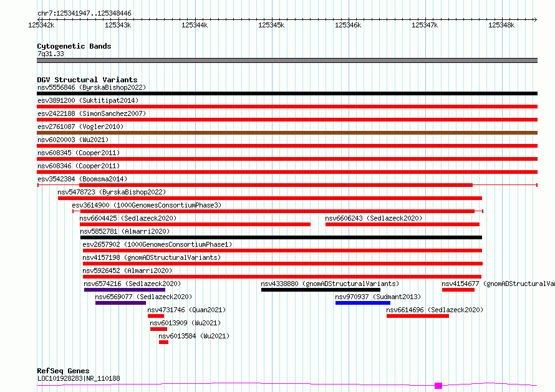The height and width of the screenshot is (392, 555).
Task: Click the small red bar under nsv6013909
Action: [x=158, y=330]
